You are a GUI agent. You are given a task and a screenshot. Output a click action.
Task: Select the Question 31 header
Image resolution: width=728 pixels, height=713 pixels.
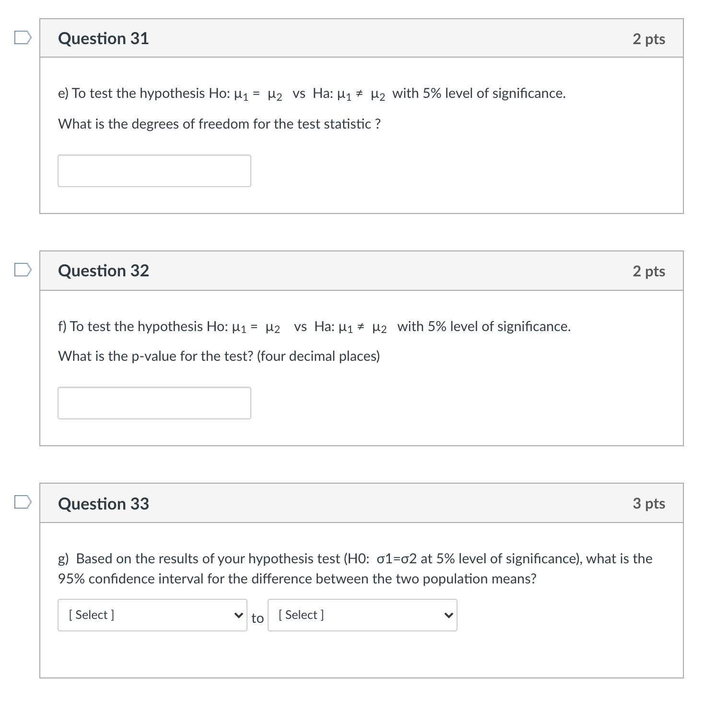pyautogui.click(x=103, y=38)
